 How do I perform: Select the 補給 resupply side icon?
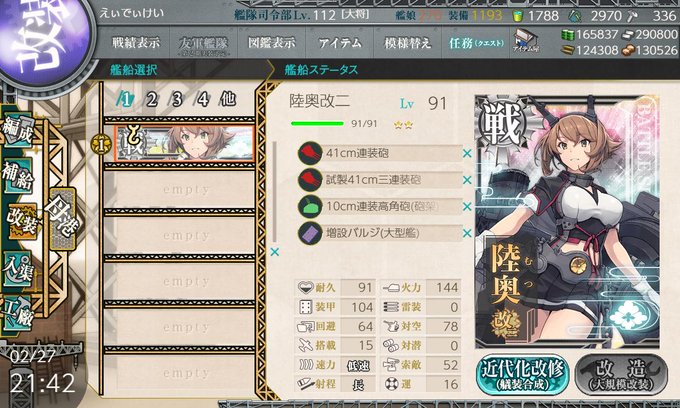[x=17, y=177]
